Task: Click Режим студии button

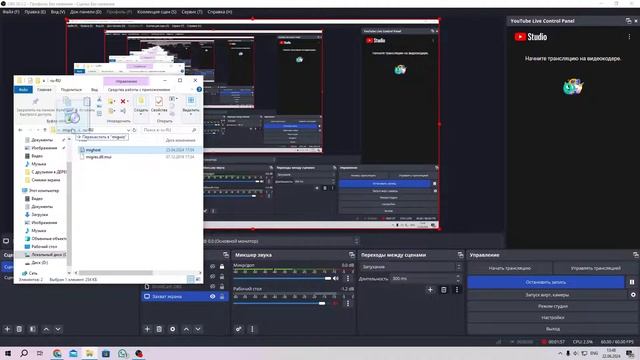Action: coord(553,306)
